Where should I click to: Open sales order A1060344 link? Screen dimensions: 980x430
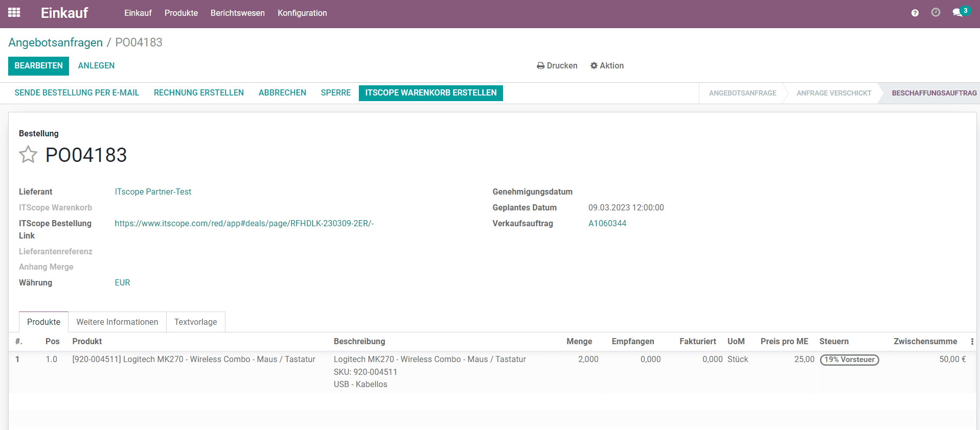pyautogui.click(x=607, y=224)
